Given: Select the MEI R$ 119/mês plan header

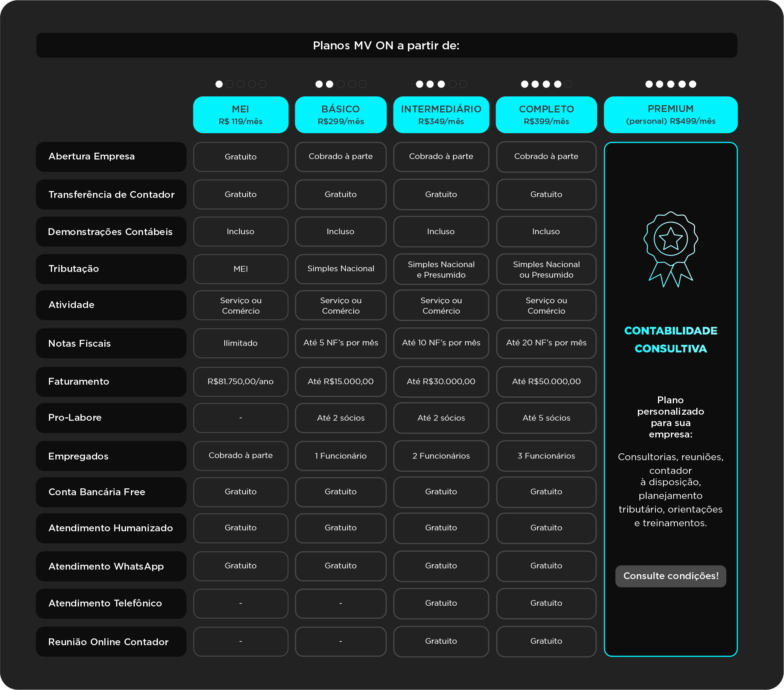Looking at the screenshot, I should [241, 115].
